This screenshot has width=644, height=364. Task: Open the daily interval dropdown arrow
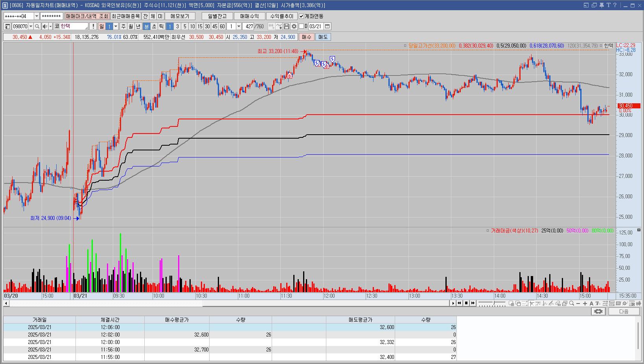(x=116, y=26)
